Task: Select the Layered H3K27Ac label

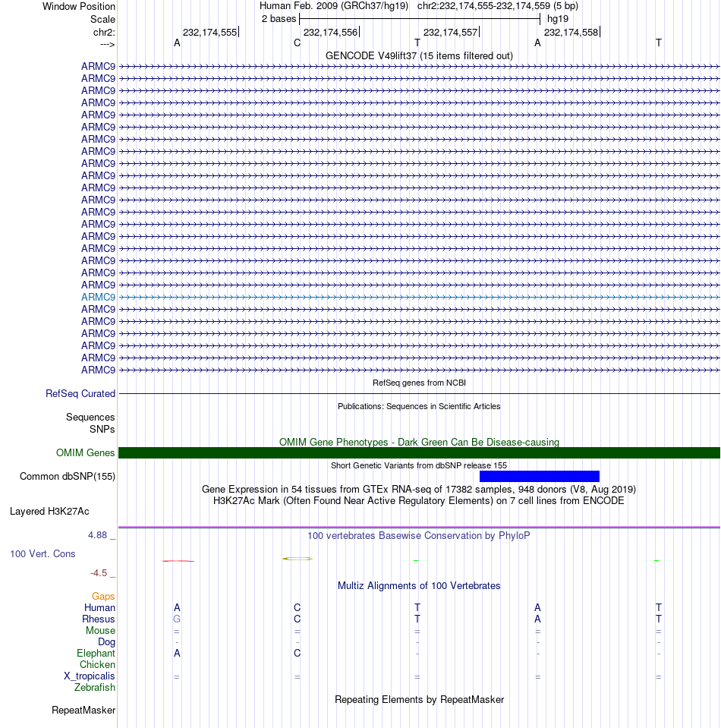Action: 49,512
